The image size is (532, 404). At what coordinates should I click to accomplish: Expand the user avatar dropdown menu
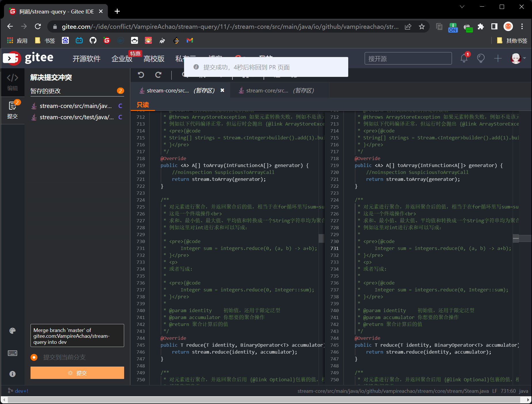click(518, 58)
